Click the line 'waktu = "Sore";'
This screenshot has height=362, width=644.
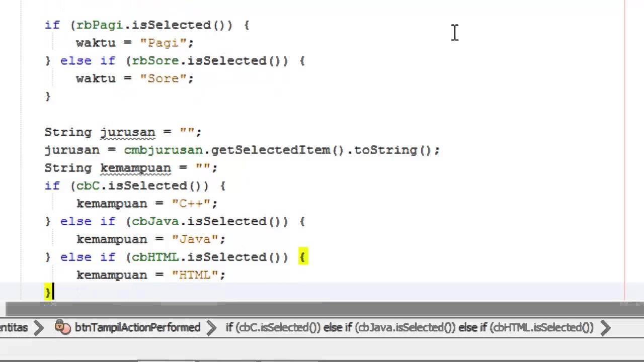135,78
